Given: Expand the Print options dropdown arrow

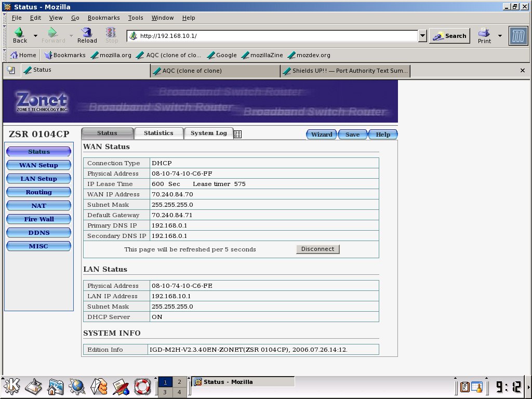Looking at the screenshot, I should (x=500, y=36).
